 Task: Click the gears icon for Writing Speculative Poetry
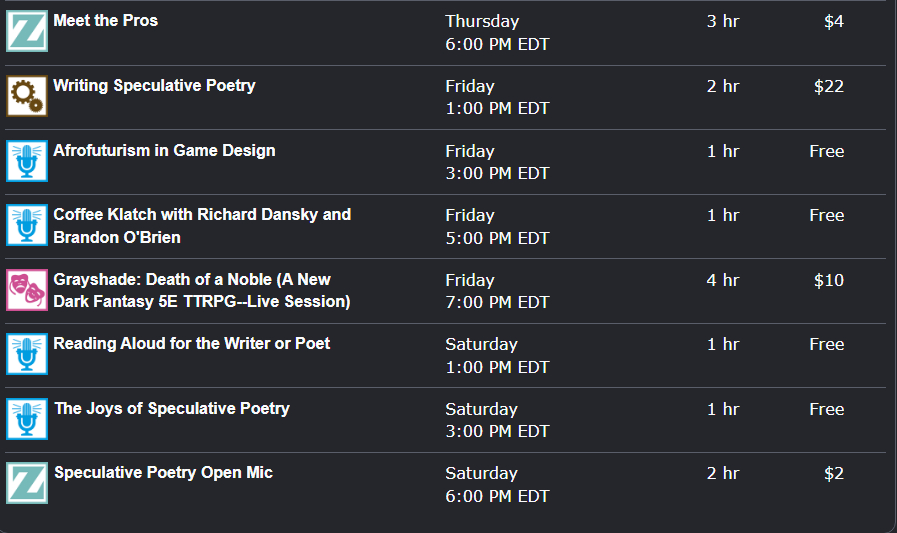click(x=27, y=96)
